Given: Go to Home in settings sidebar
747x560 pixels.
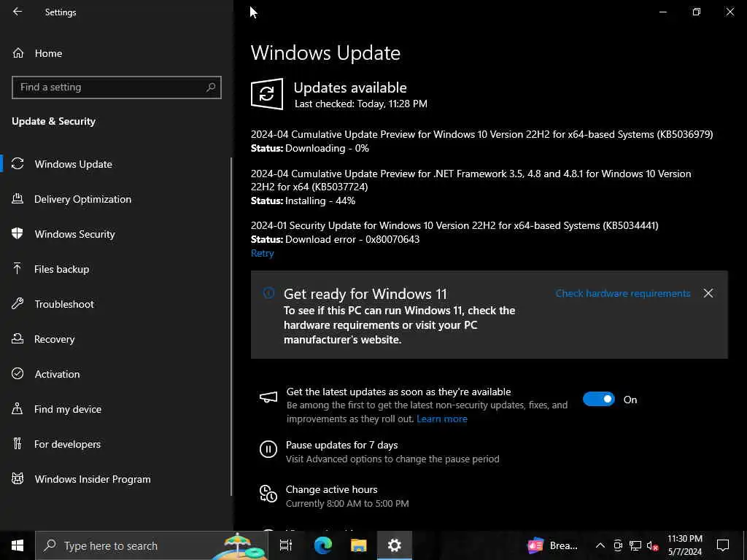Looking at the screenshot, I should click(48, 53).
